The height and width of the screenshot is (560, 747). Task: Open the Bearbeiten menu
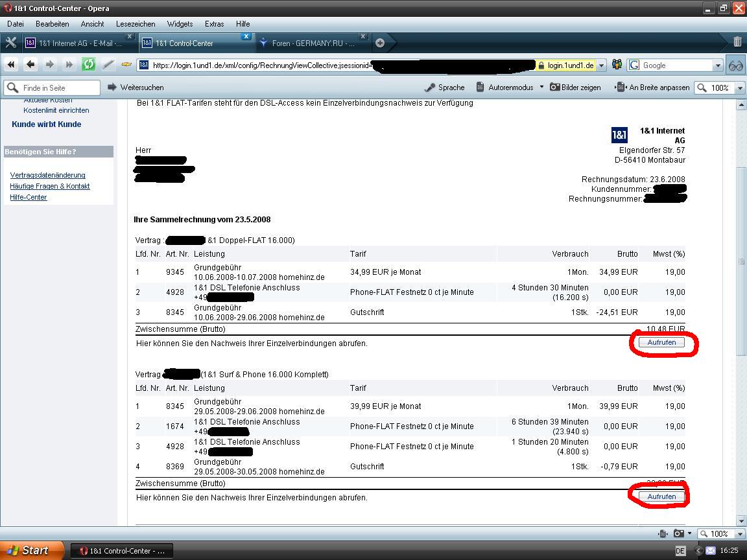coord(53,24)
